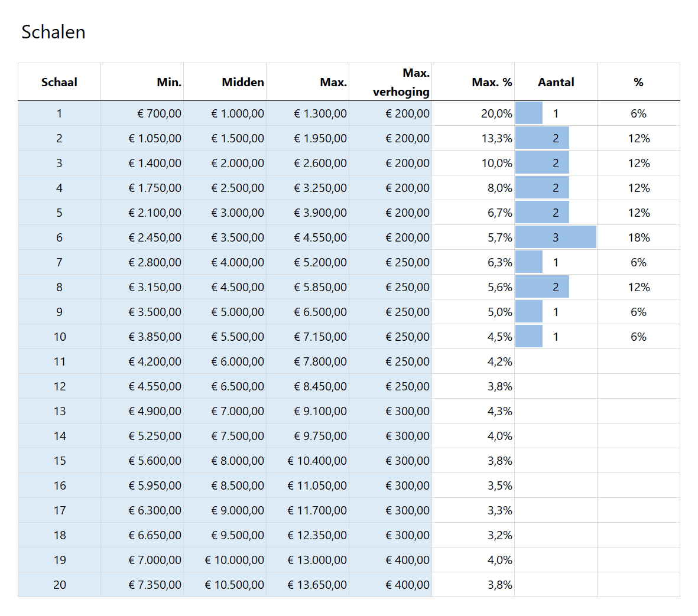This screenshot has width=698, height=616.
Task: Click the Aantal data bar showing 3
Action: point(556,237)
